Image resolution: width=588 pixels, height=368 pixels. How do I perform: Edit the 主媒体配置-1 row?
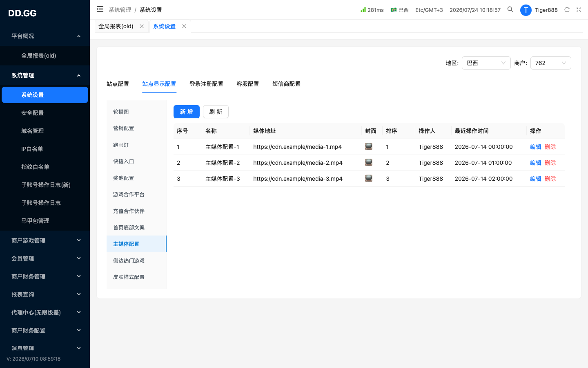click(535, 147)
